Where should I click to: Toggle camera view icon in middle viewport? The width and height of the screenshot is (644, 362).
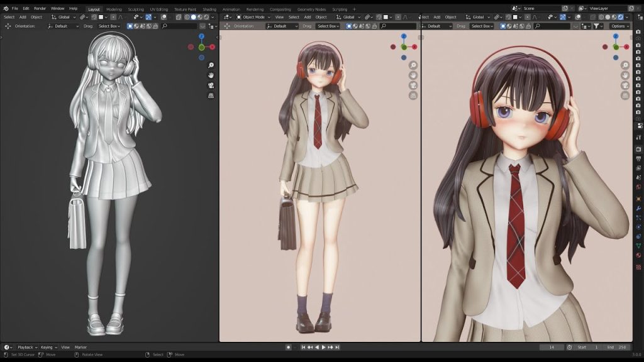pyautogui.click(x=413, y=85)
